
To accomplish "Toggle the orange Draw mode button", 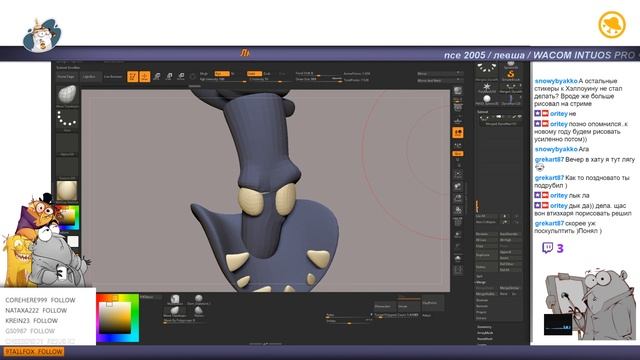I will (144, 76).
